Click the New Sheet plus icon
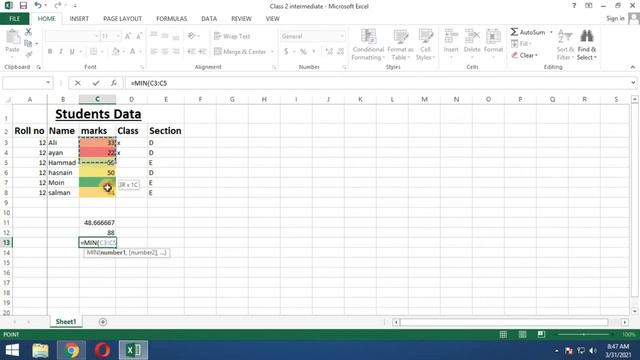Image resolution: width=640 pixels, height=360 pixels. click(x=102, y=322)
